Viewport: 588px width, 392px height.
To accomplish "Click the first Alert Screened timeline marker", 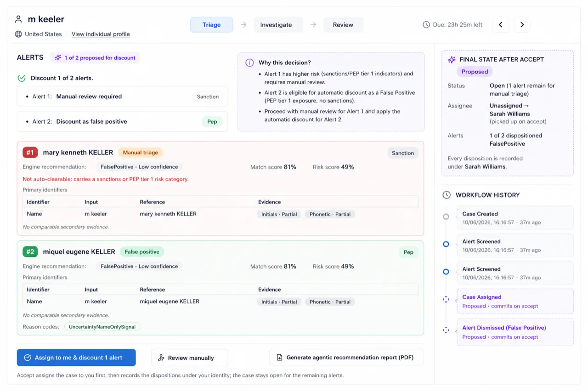I will click(446, 244).
